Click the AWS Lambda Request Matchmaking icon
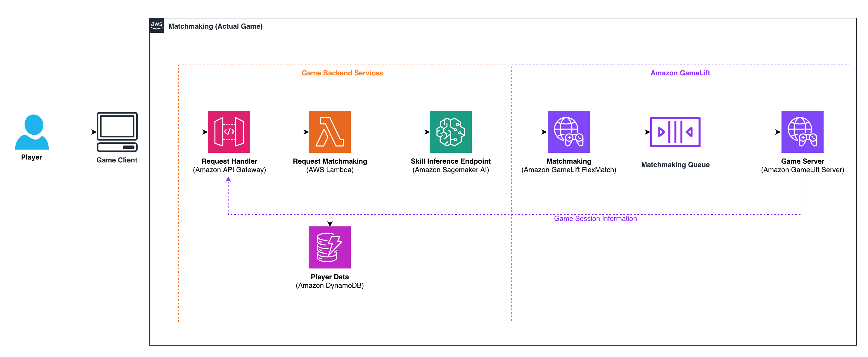 pyautogui.click(x=329, y=132)
